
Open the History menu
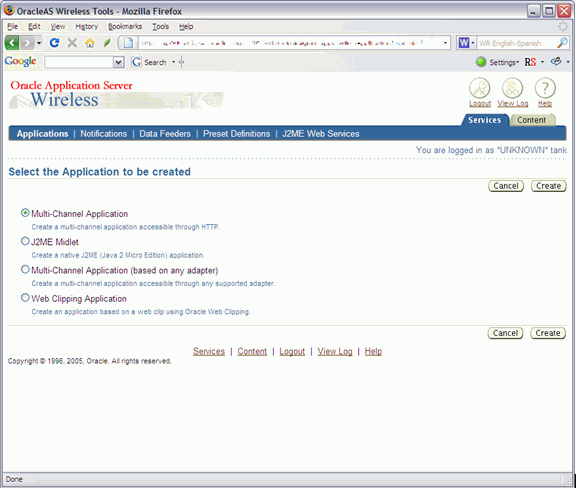coord(87,26)
